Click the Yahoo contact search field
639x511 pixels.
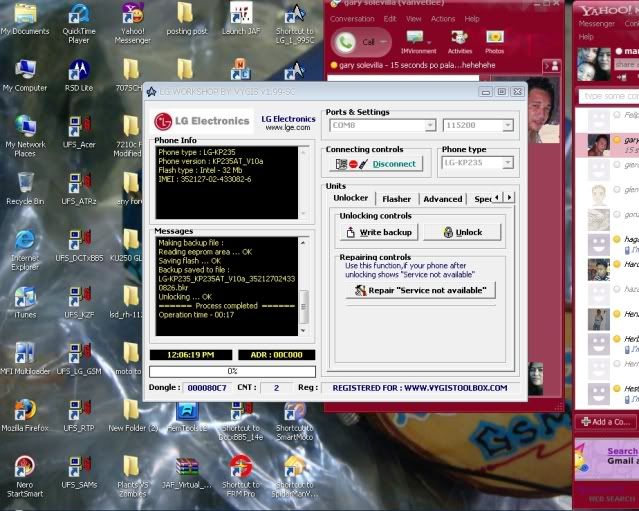tap(609, 96)
